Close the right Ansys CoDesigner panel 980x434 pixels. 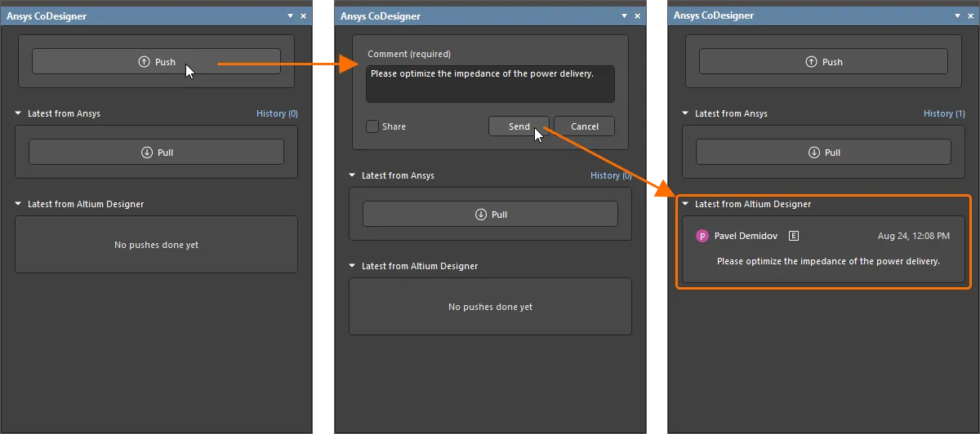971,15
